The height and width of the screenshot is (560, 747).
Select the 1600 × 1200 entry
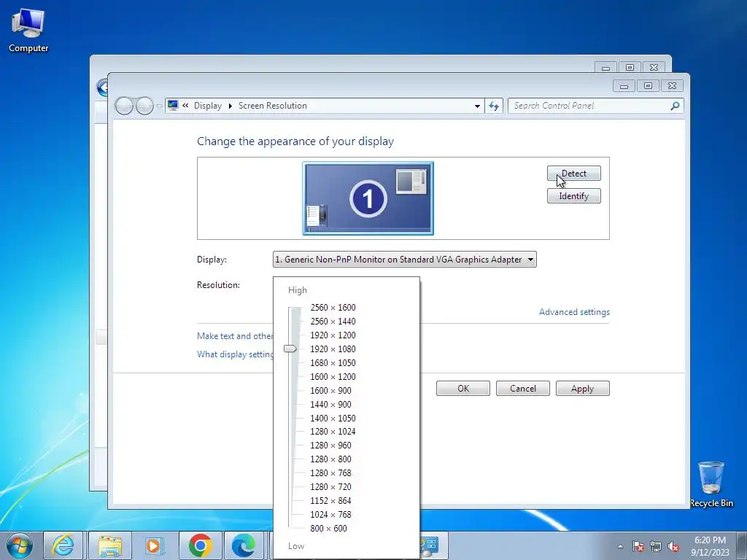coord(333,377)
